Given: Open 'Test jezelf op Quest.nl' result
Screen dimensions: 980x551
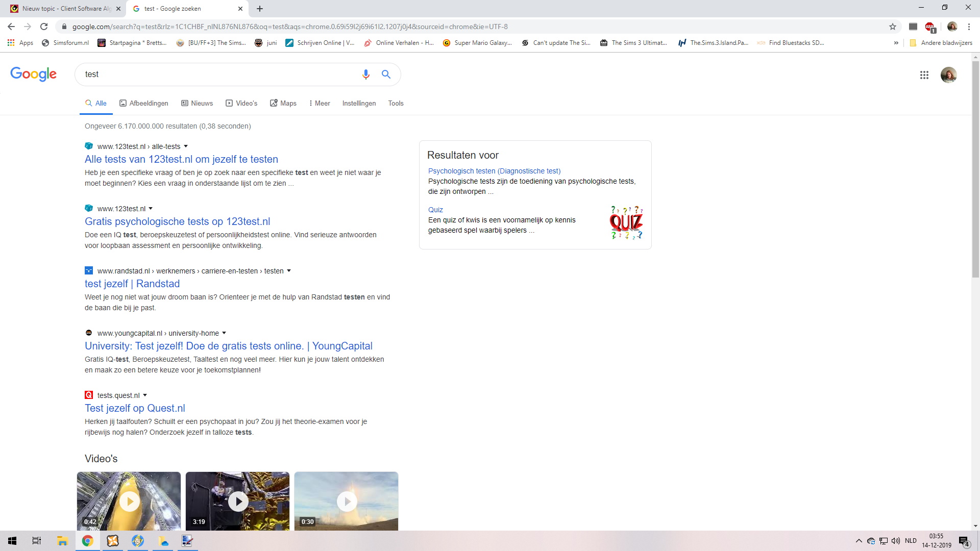Looking at the screenshot, I should tap(135, 408).
